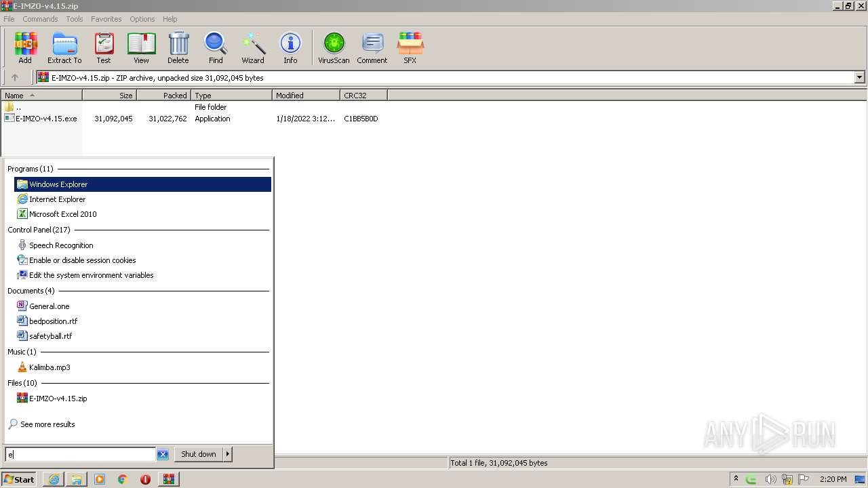Viewport: 868px width, 488px height.
Task: Play Kalimba.mp3 music result
Action: click(x=142, y=367)
